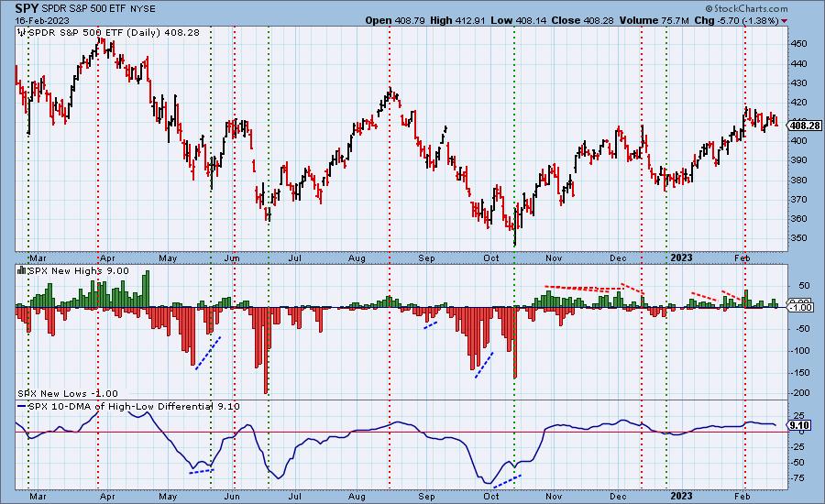Click the Volume 75.7M value
The image size is (825, 504).
coord(654,20)
